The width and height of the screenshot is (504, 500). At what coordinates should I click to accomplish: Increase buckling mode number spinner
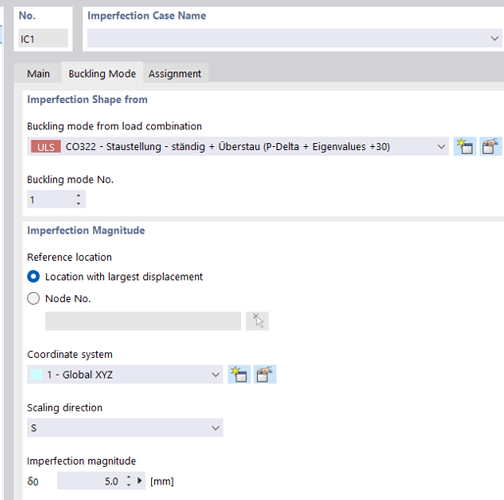pos(78,196)
